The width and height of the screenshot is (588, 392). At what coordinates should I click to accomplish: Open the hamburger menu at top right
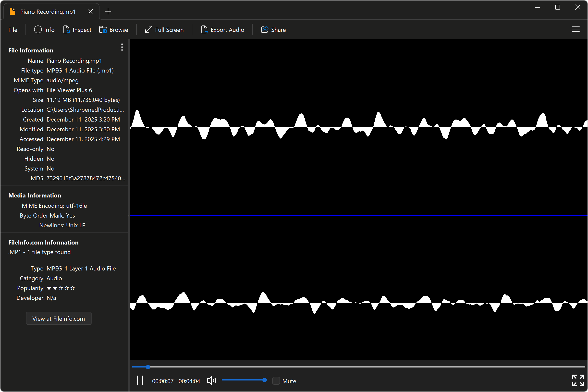click(x=576, y=29)
